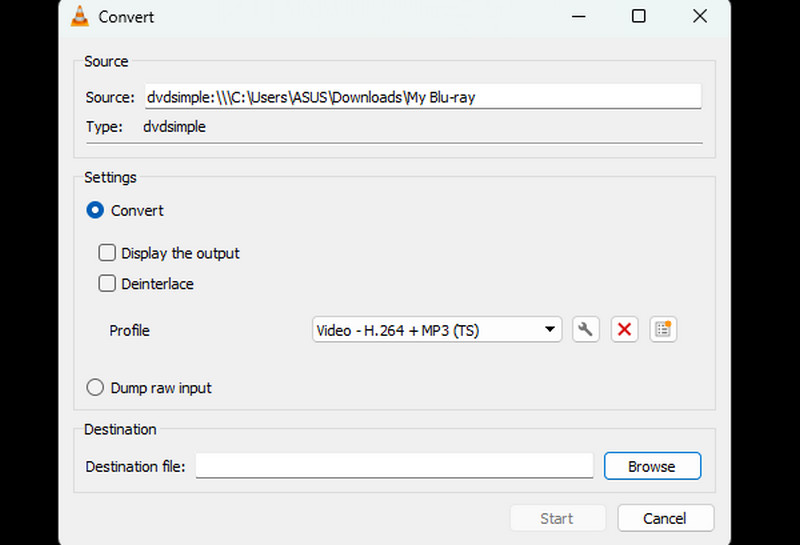Choose the Dump raw input option
This screenshot has height=545, width=800.
pos(96,387)
